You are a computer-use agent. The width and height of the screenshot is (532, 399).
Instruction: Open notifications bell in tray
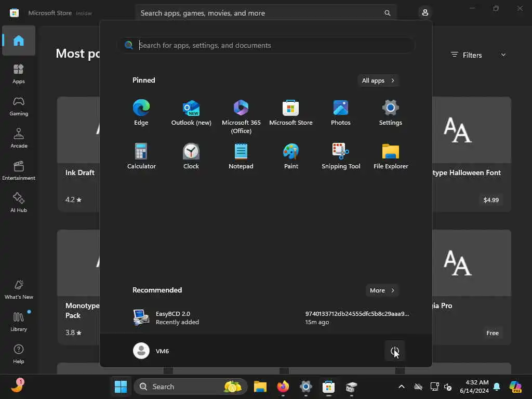(x=497, y=387)
